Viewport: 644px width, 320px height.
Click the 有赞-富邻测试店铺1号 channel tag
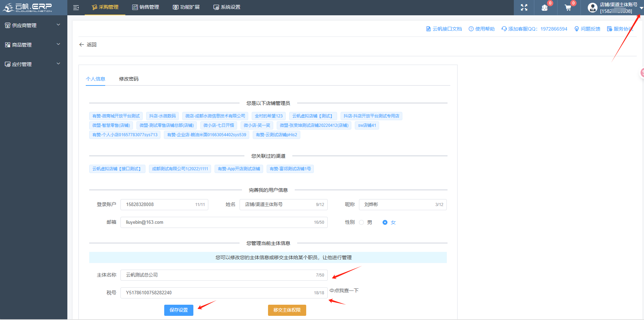[x=290, y=169]
